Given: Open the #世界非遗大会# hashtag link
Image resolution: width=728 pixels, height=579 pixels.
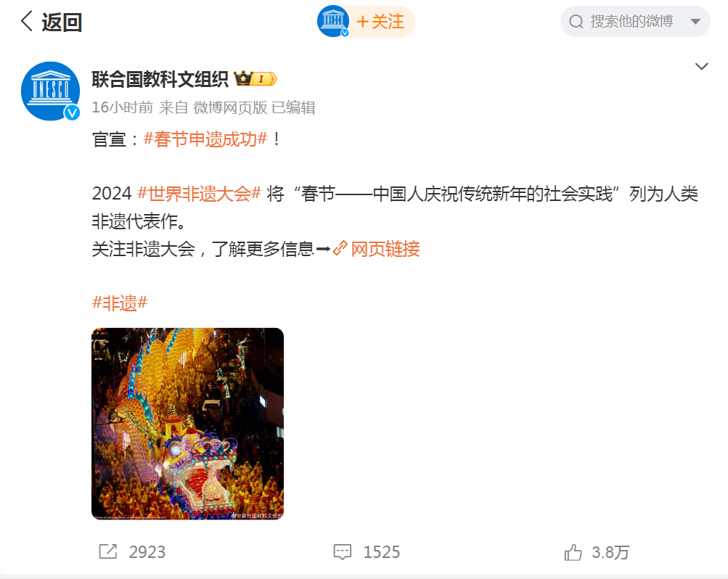Looking at the screenshot, I should 200,194.
